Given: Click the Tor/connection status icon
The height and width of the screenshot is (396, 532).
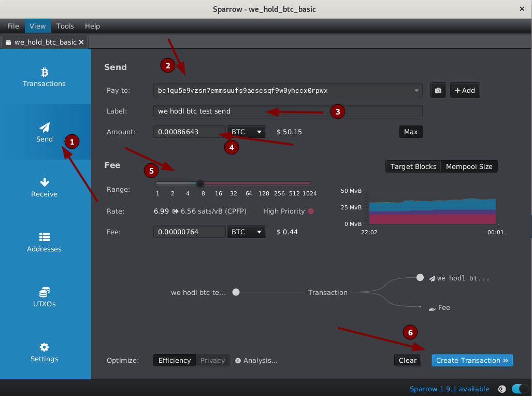Looking at the screenshot, I should pos(502,389).
